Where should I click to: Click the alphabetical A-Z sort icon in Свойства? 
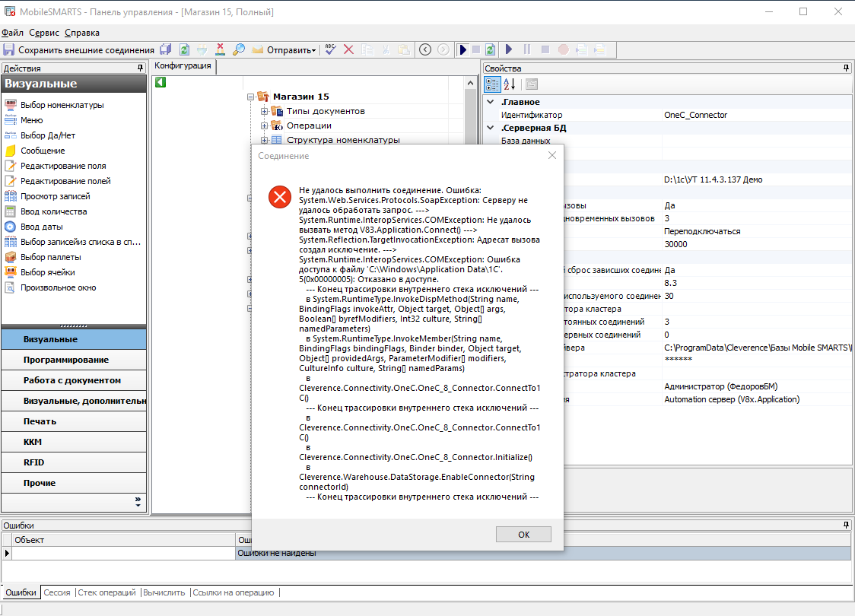click(x=510, y=84)
